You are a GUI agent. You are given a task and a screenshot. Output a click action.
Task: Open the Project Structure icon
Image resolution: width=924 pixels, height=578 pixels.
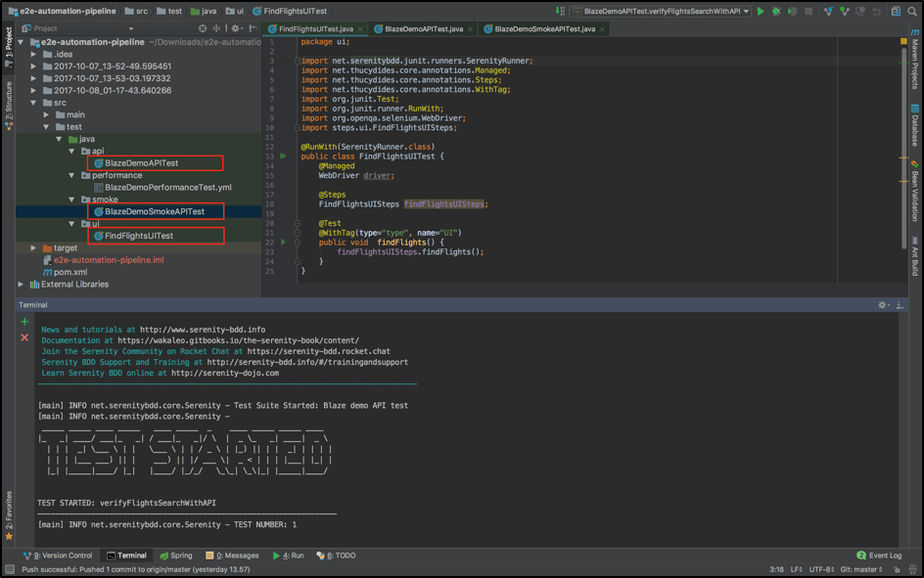(x=896, y=11)
